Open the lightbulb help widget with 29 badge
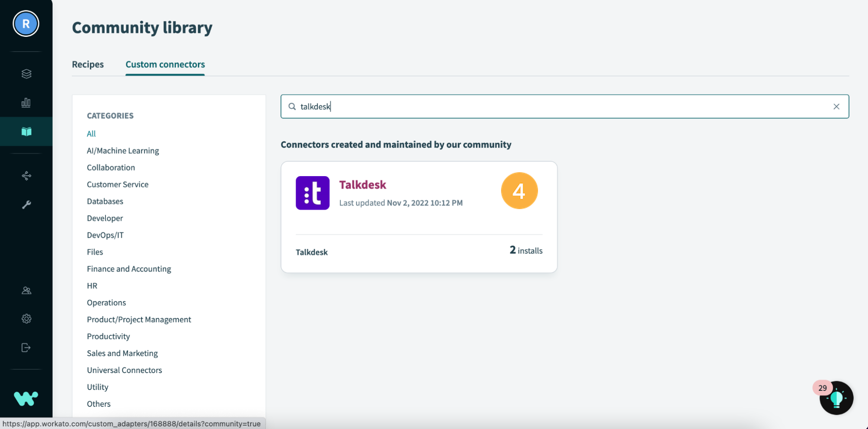 click(x=836, y=398)
